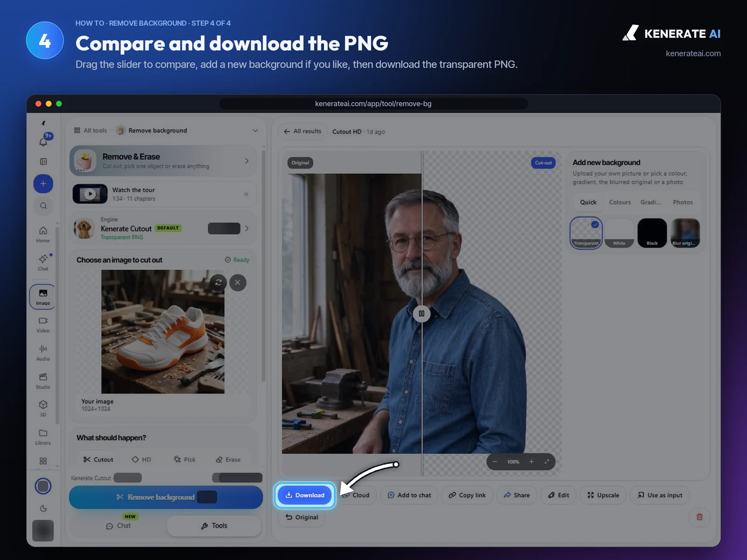The width and height of the screenshot is (747, 560).
Task: Go to Home in sidebar
Action: pos(43,234)
